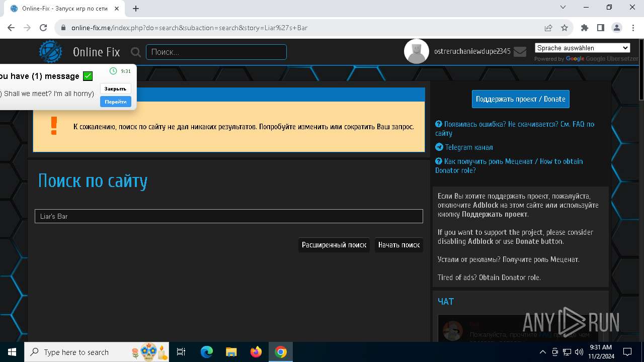
Task: Click the site lock icon in address bar
Action: [x=63, y=28]
